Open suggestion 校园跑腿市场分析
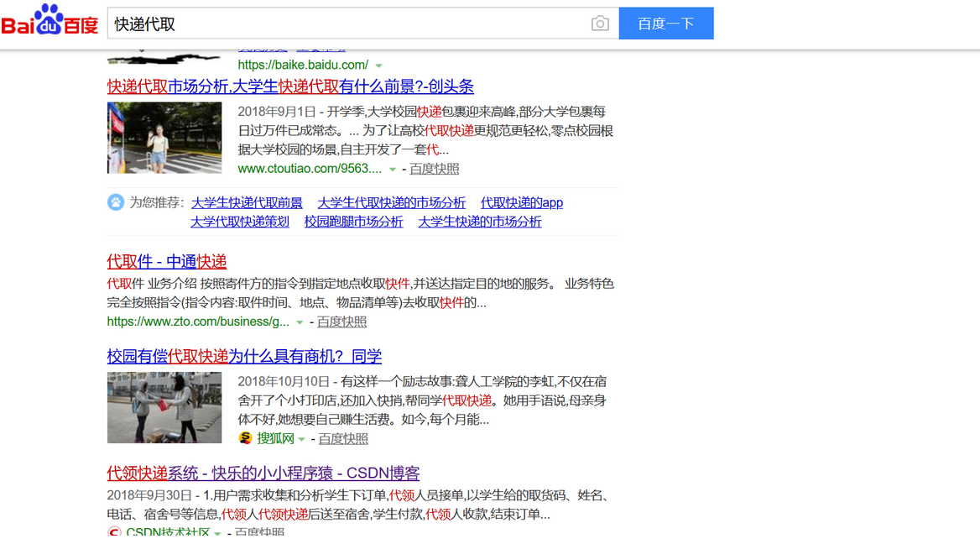Viewport: 980px width, 544px height. coord(354,222)
